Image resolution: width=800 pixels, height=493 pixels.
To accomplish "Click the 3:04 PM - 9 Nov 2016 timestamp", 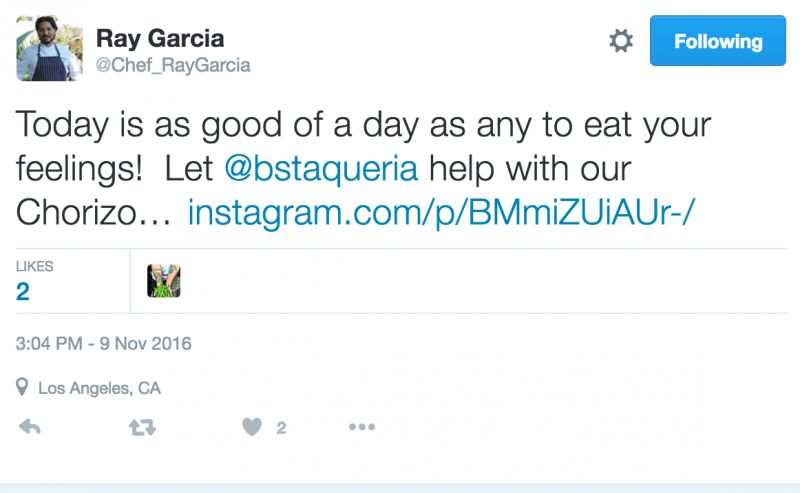I will (x=103, y=344).
